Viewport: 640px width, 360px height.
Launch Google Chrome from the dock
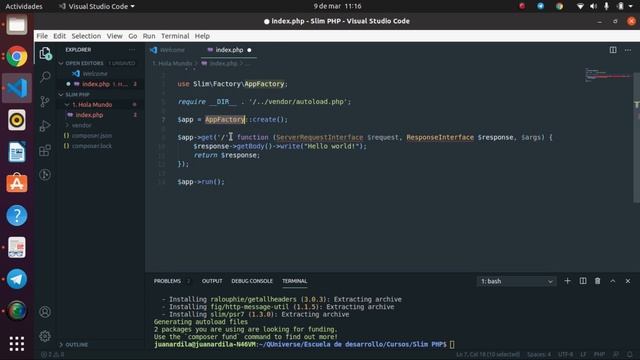[x=17, y=56]
